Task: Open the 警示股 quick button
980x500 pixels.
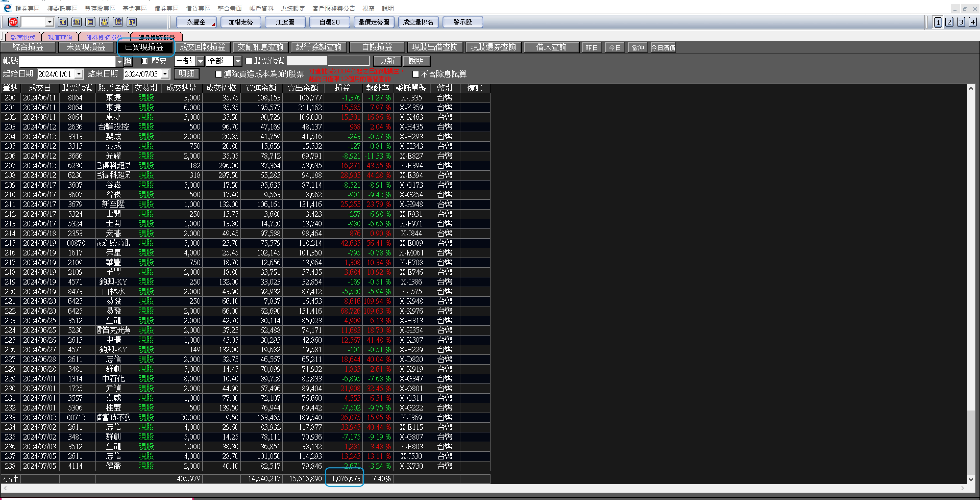Action: [463, 22]
